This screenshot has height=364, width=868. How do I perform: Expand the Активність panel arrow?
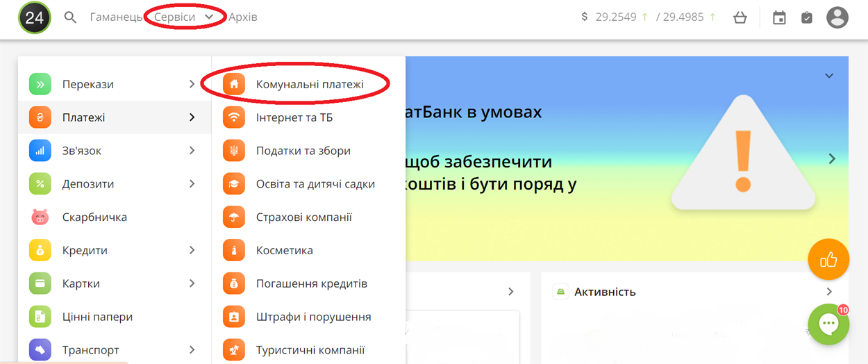[x=829, y=292]
